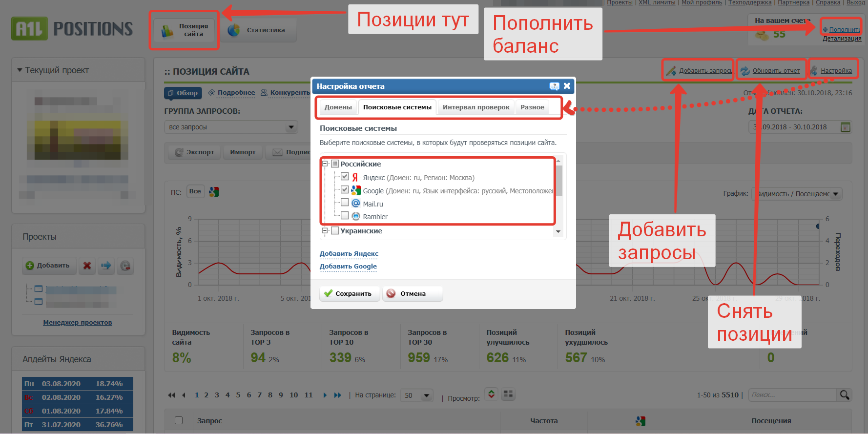868x434 pixels.
Task: Click the Сохранить button
Action: [x=350, y=293]
